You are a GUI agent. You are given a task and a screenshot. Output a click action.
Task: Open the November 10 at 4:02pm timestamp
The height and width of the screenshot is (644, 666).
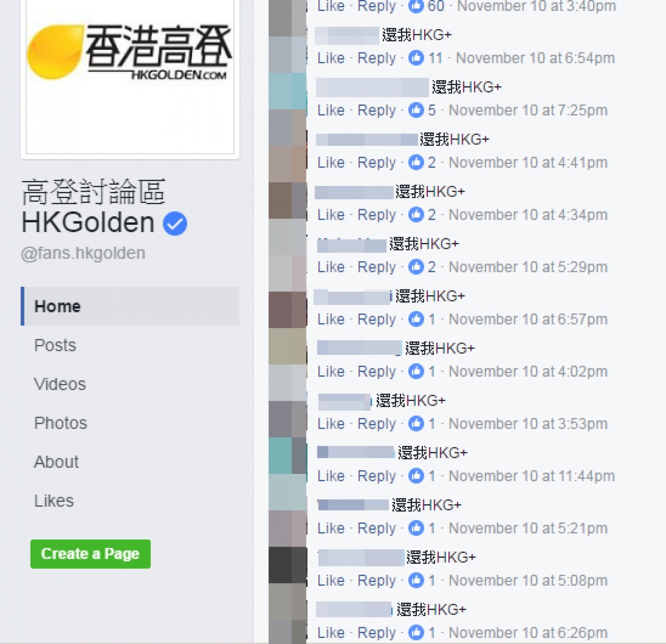528,371
